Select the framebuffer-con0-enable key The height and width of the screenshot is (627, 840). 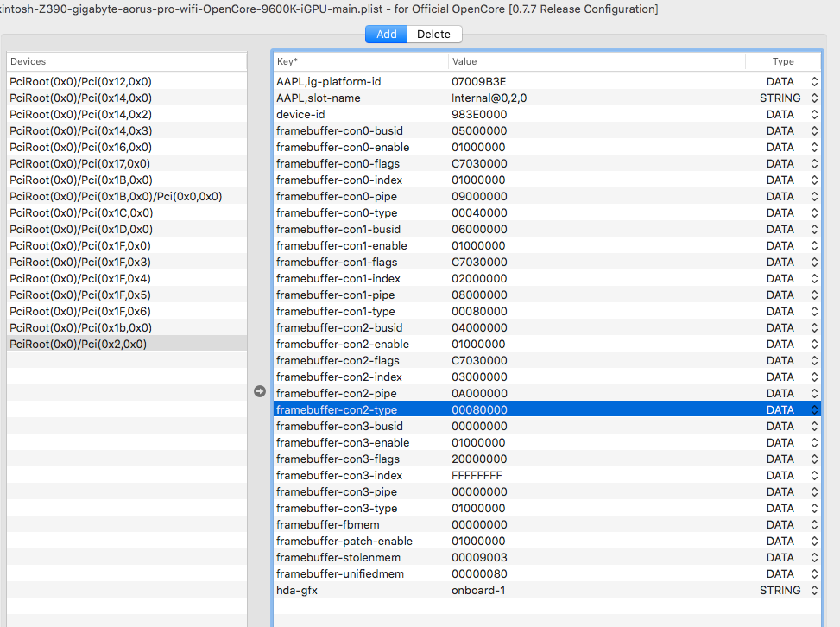(x=343, y=147)
